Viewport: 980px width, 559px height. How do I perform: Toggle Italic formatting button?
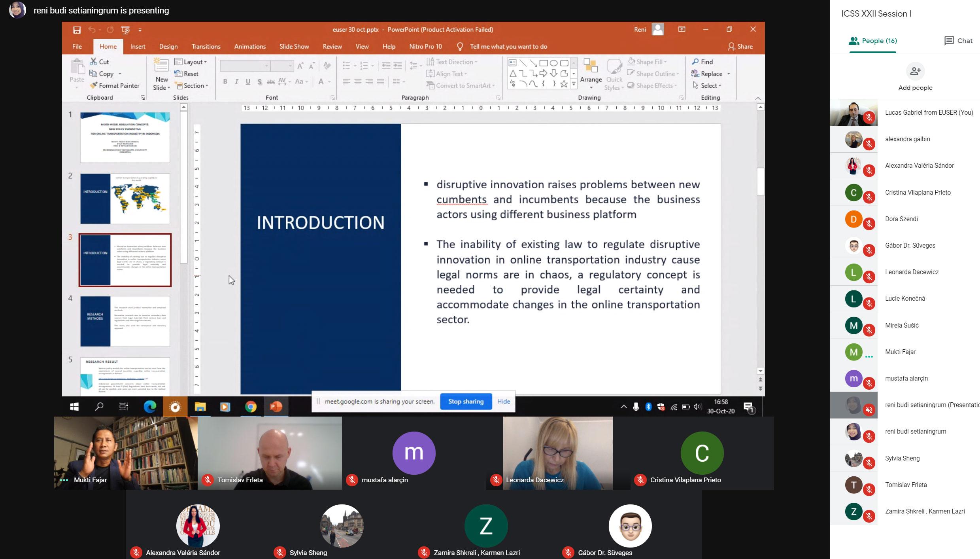(x=236, y=81)
